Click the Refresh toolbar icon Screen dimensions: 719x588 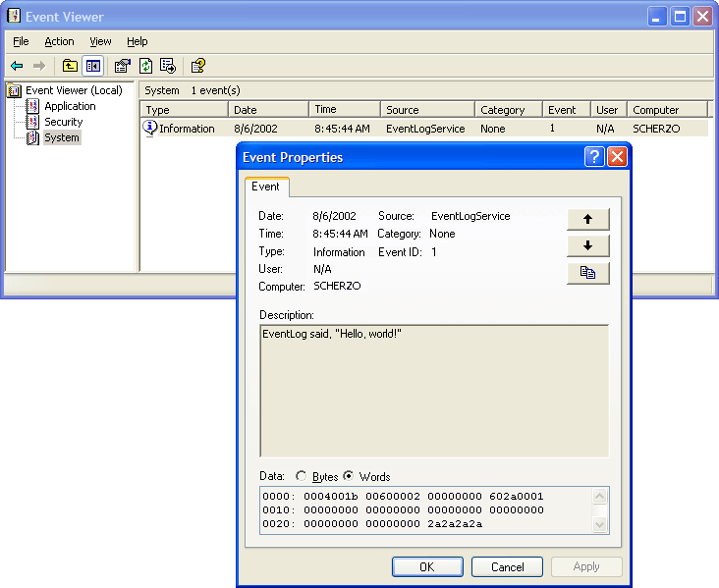pos(145,66)
